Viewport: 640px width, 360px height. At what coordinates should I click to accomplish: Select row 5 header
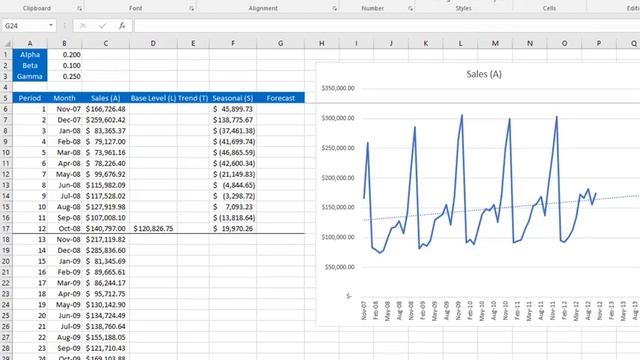coord(6,98)
